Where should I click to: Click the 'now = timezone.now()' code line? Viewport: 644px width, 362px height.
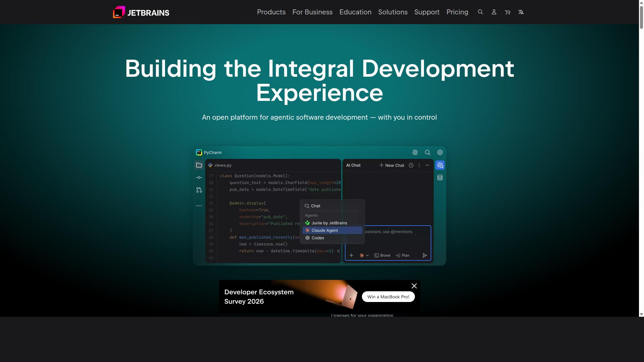pos(263,244)
